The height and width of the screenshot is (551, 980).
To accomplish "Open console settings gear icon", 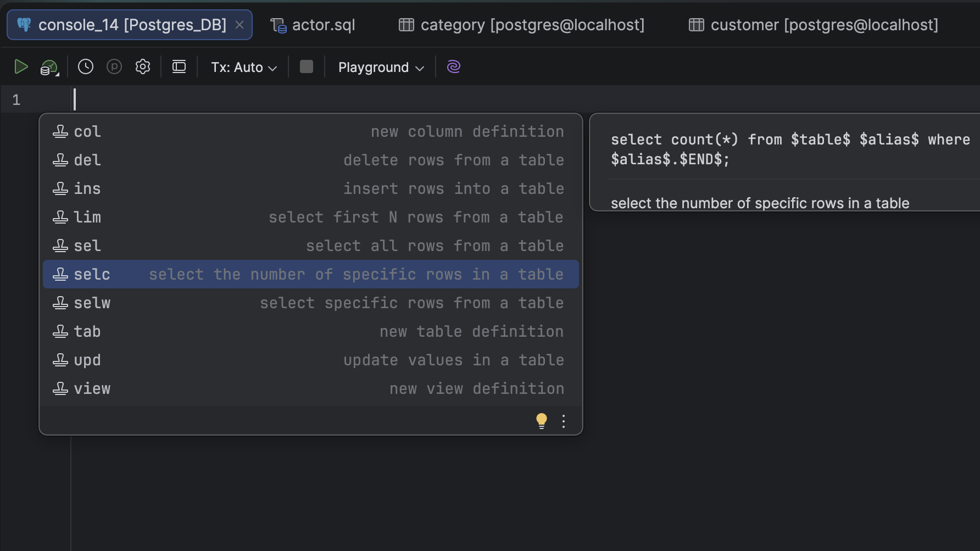I will [143, 67].
